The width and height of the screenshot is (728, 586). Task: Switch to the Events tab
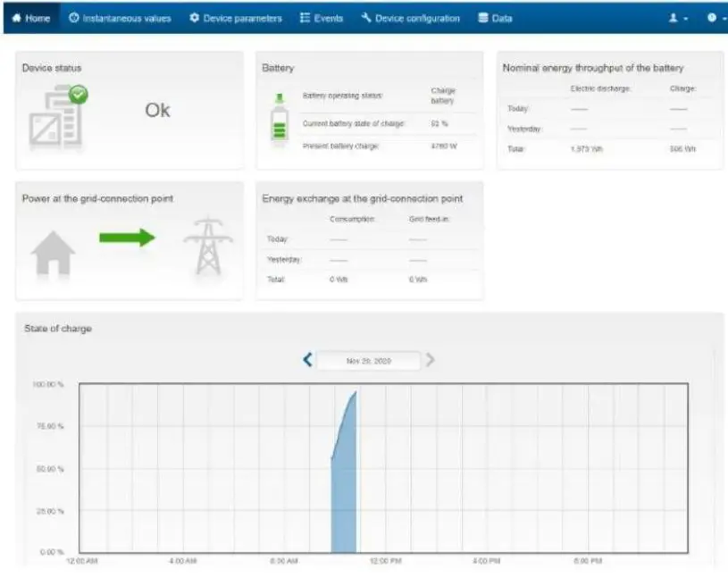click(322, 18)
